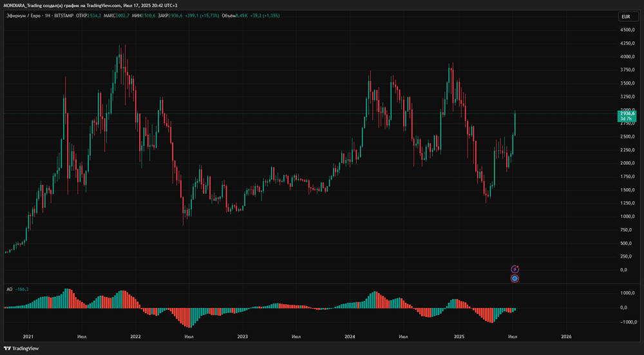
Task: Click the 2025 time axis label
Action: pyautogui.click(x=459, y=336)
